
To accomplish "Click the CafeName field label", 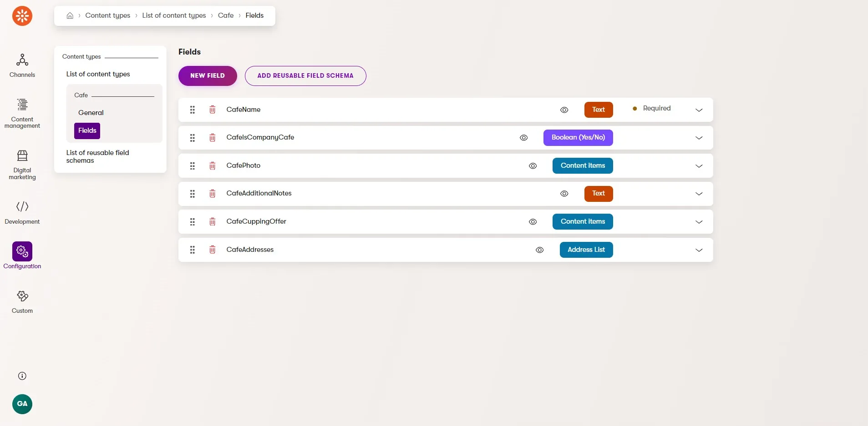I will tap(244, 110).
